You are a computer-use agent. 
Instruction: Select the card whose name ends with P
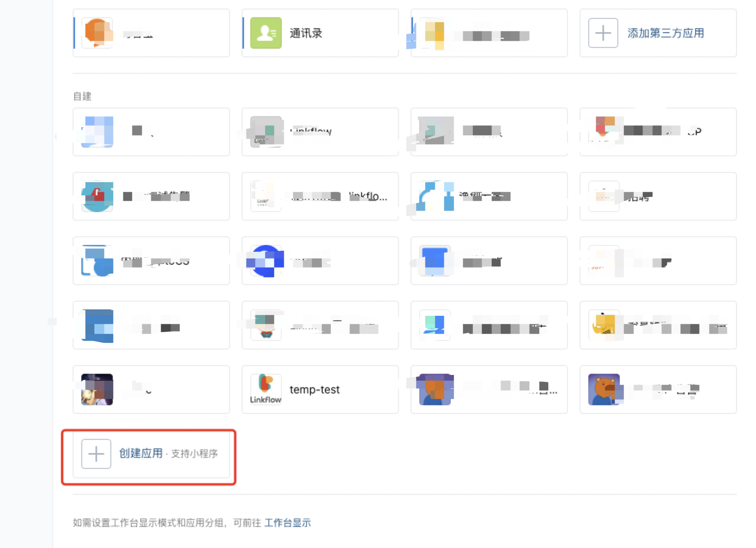coord(658,132)
